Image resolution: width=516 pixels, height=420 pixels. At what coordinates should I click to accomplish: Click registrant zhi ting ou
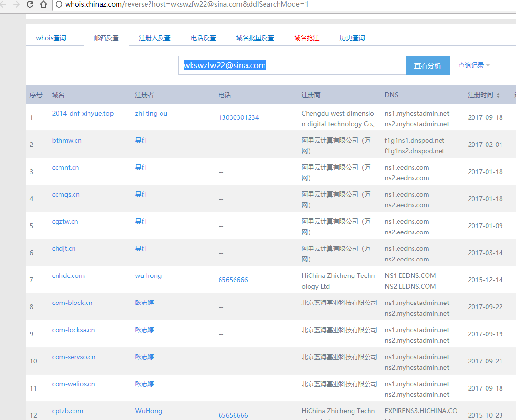[151, 113]
